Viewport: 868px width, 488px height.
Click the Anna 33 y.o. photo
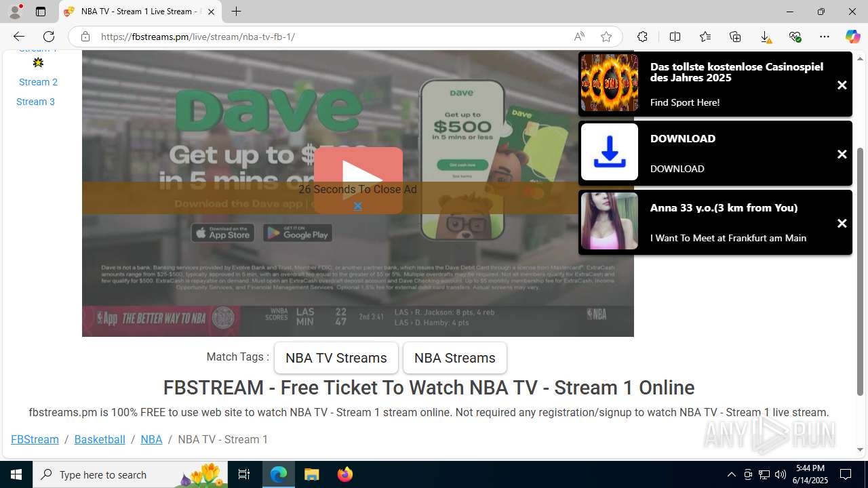click(x=610, y=221)
